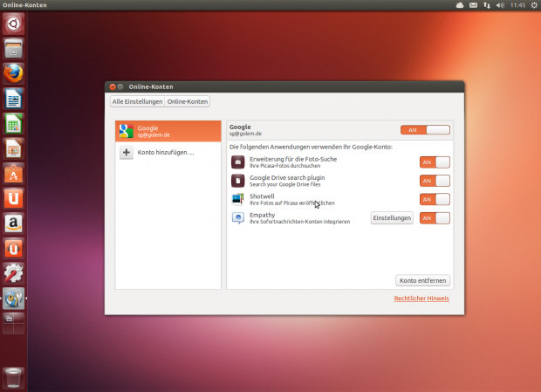The height and width of the screenshot is (392, 541).
Task: Select Konto hinzufügen in the account list
Action: [x=165, y=153]
